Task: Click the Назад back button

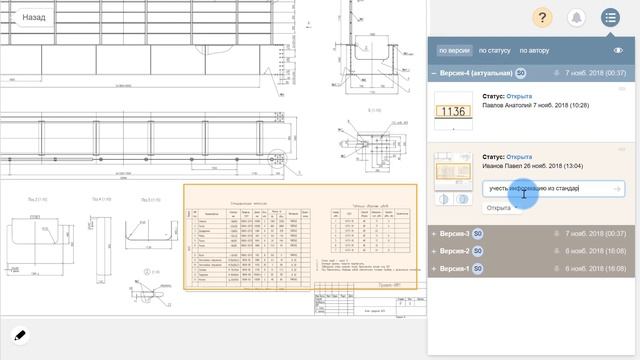Action: (33, 18)
